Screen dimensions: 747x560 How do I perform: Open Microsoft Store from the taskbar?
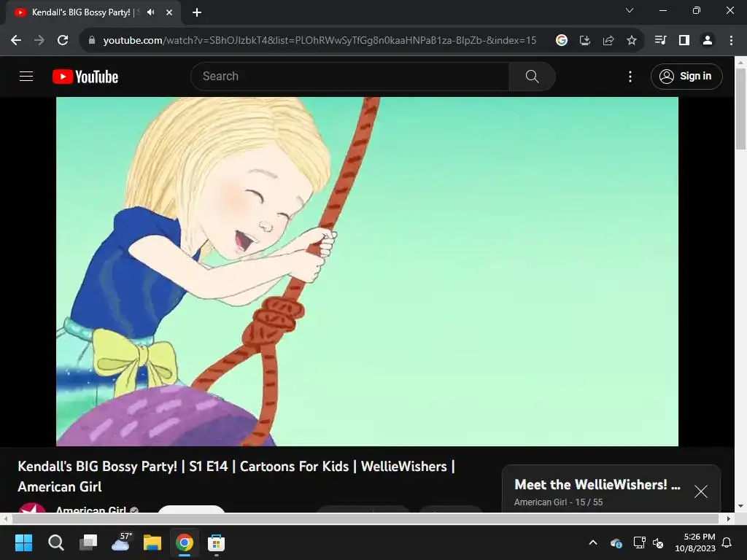tap(216, 542)
